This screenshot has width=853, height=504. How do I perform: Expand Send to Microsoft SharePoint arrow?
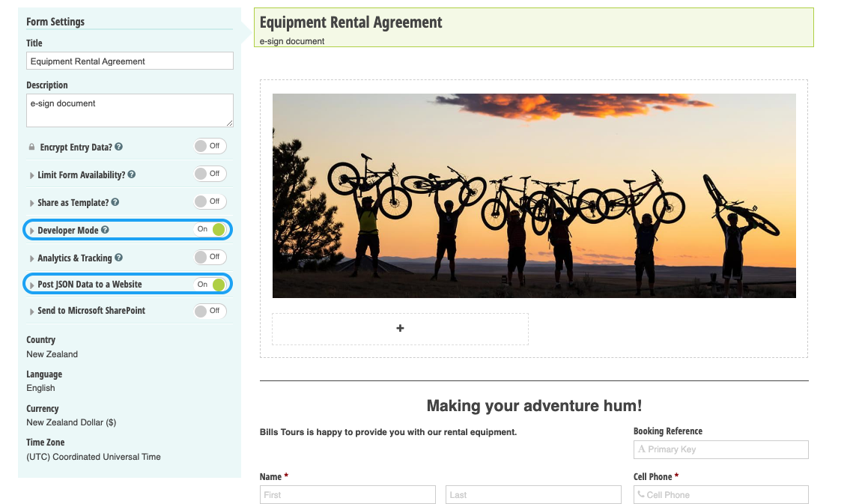31,312
